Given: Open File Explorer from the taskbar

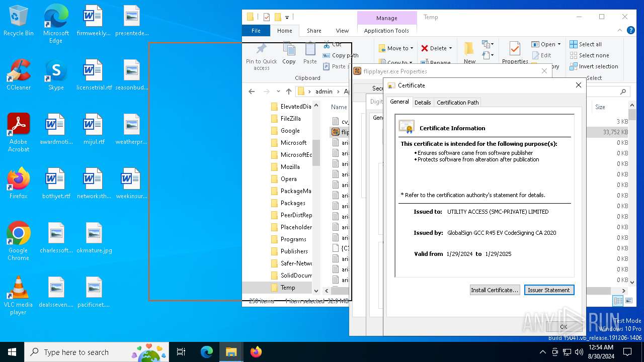Looking at the screenshot, I should (231, 352).
